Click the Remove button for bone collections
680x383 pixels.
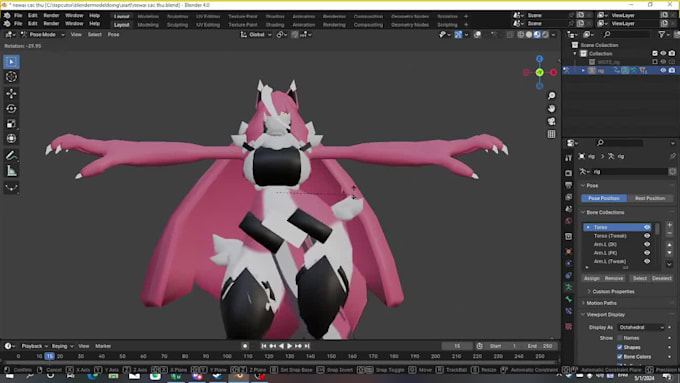614,278
